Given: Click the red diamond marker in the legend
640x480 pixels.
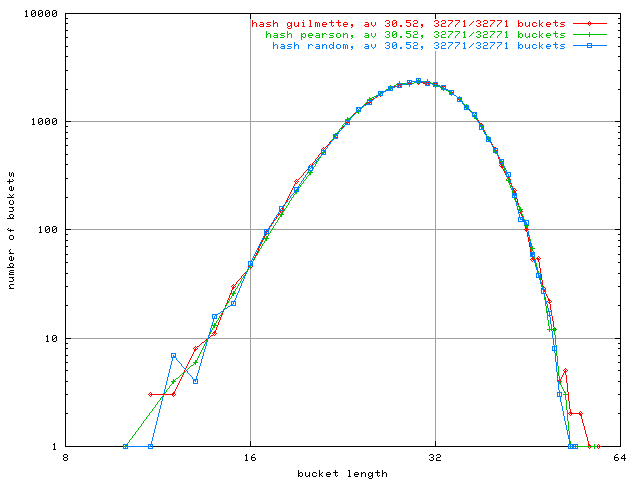Looking at the screenshot, I should (x=590, y=22).
